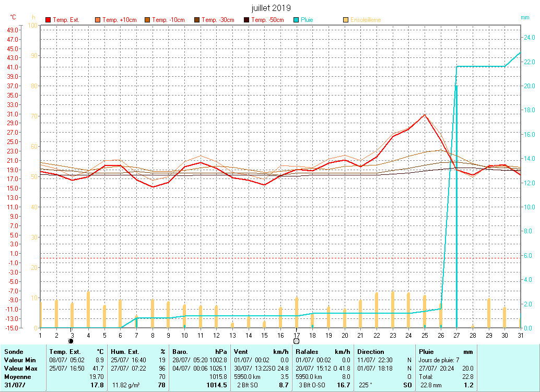Click the Rafales km/h column header
This screenshot has height=392, width=540.
click(x=323, y=352)
